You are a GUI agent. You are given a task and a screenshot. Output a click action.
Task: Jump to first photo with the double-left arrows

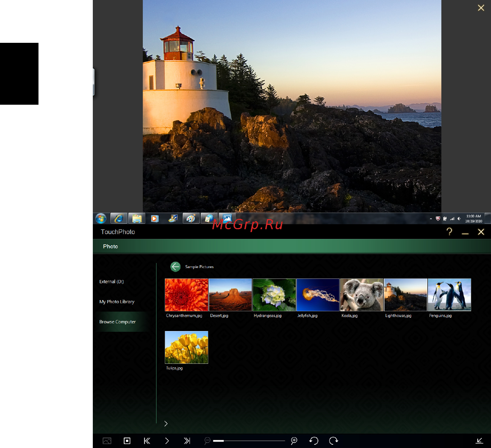pyautogui.click(x=147, y=441)
